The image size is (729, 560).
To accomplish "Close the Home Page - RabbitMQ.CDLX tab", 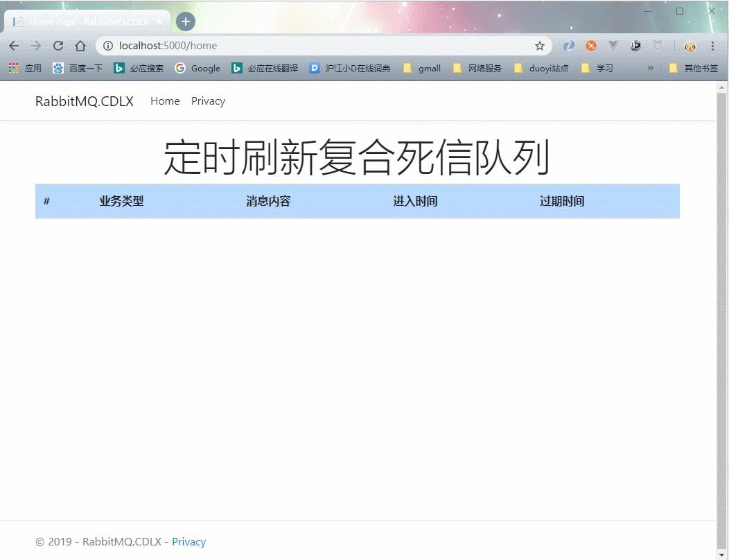I will tap(159, 22).
